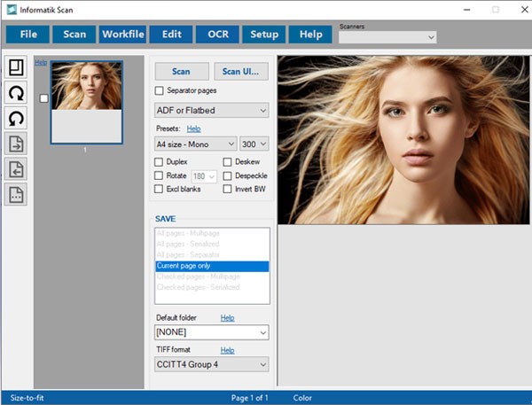
Task: Open the OCR menu
Action: pos(217,35)
